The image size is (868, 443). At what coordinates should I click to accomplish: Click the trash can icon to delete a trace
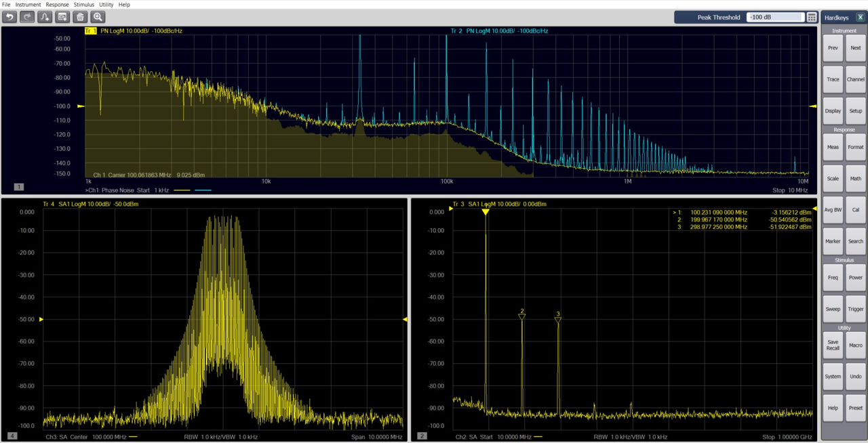pyautogui.click(x=80, y=17)
